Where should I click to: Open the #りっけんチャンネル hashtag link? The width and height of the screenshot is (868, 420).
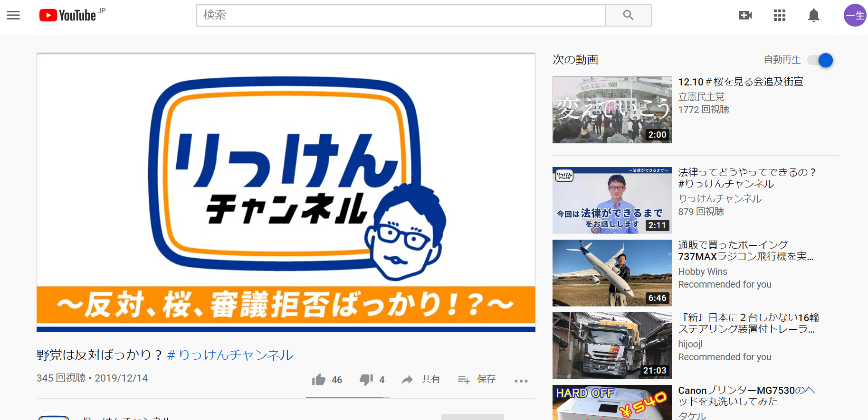click(230, 355)
